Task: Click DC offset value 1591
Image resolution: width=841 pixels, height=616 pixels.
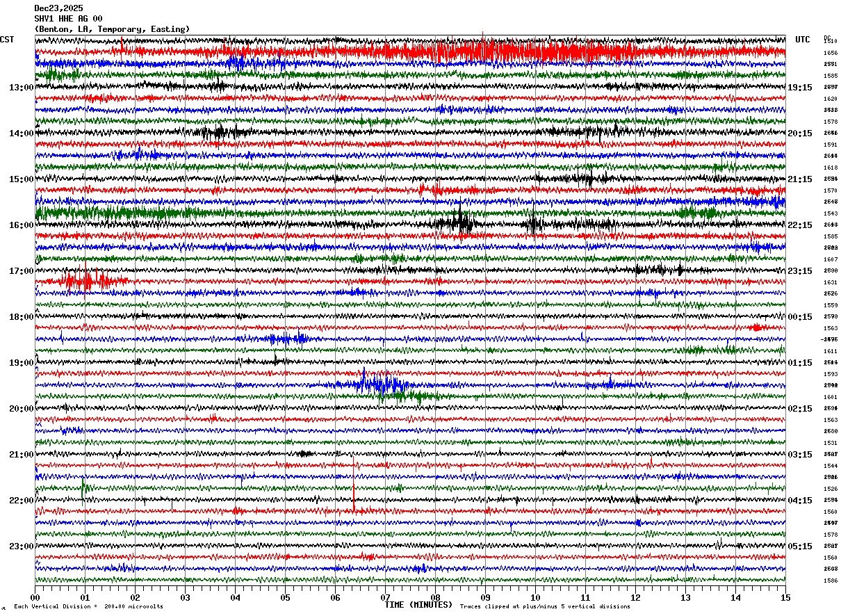Action: pos(831,145)
